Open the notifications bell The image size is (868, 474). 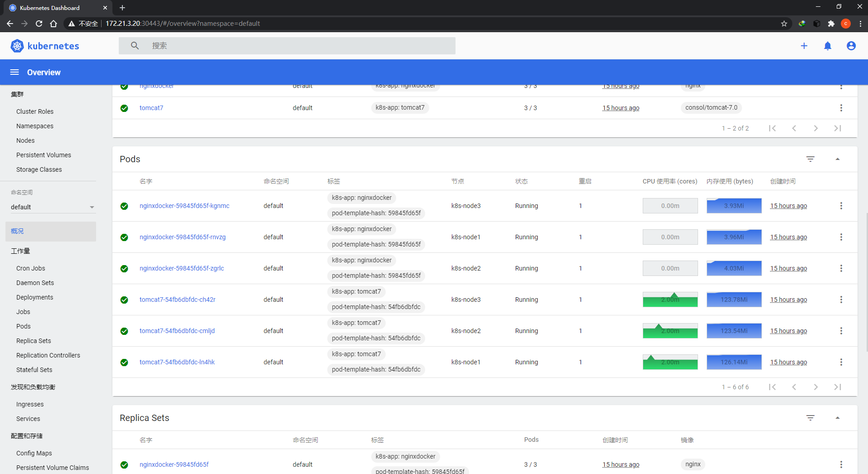pyautogui.click(x=828, y=46)
